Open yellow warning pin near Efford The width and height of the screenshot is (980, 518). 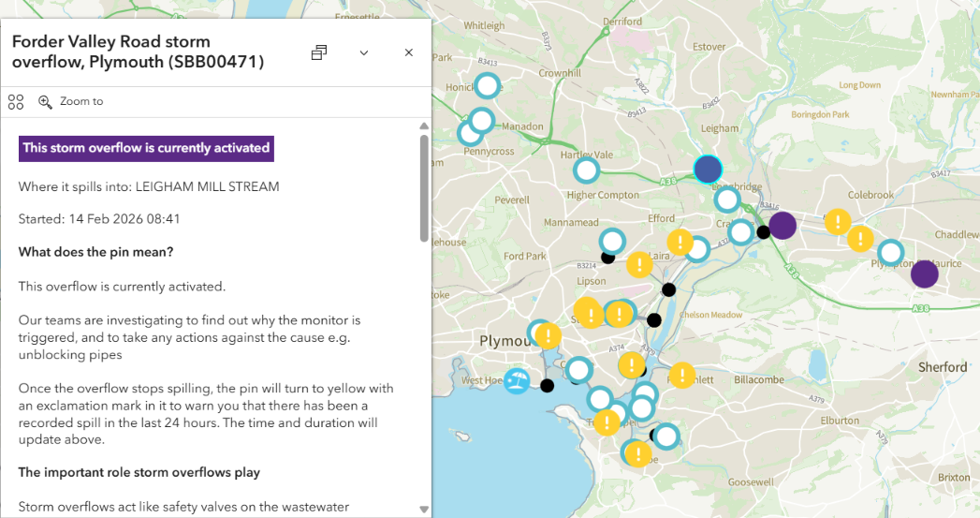tap(680, 240)
